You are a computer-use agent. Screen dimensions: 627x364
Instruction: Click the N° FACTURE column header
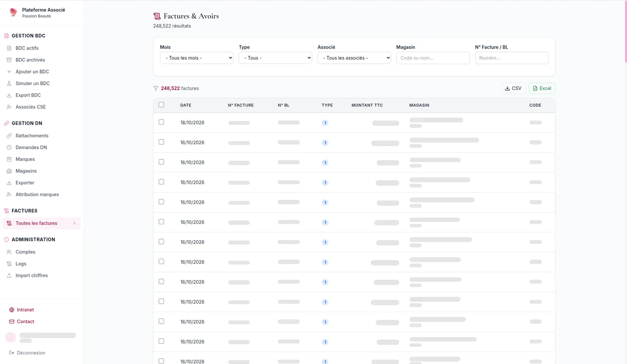tap(241, 105)
